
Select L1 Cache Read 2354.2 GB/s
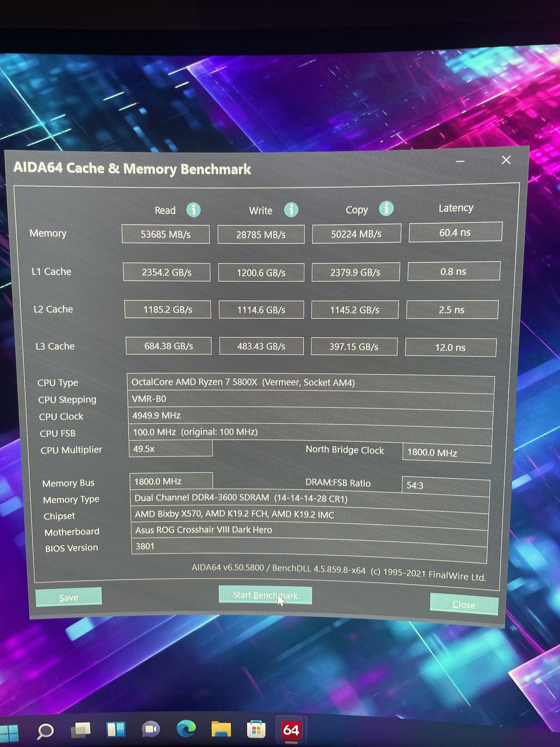click(166, 272)
